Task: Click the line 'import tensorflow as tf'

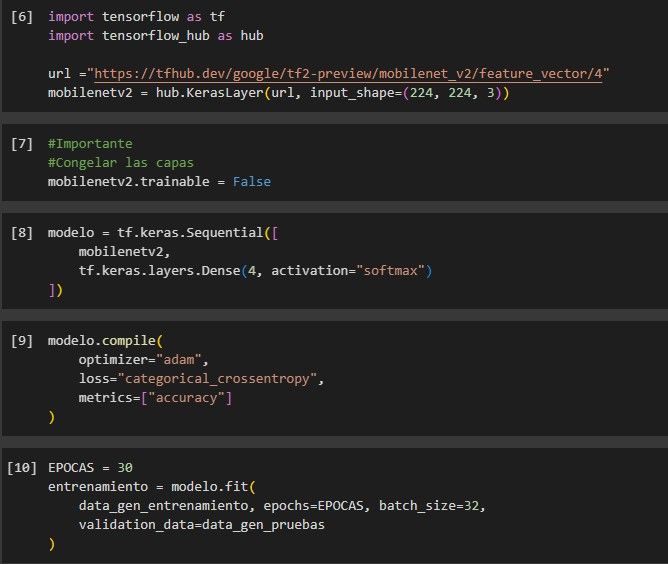Action: (x=136, y=17)
